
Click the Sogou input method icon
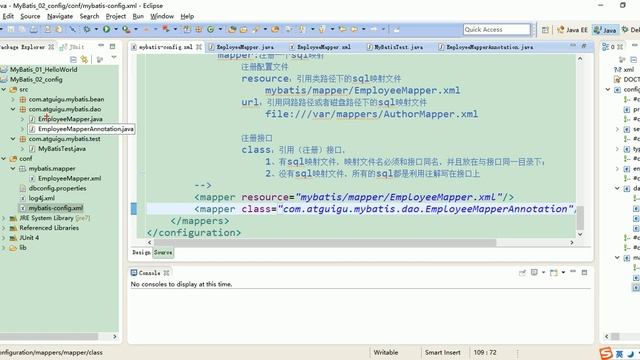(x=606, y=353)
